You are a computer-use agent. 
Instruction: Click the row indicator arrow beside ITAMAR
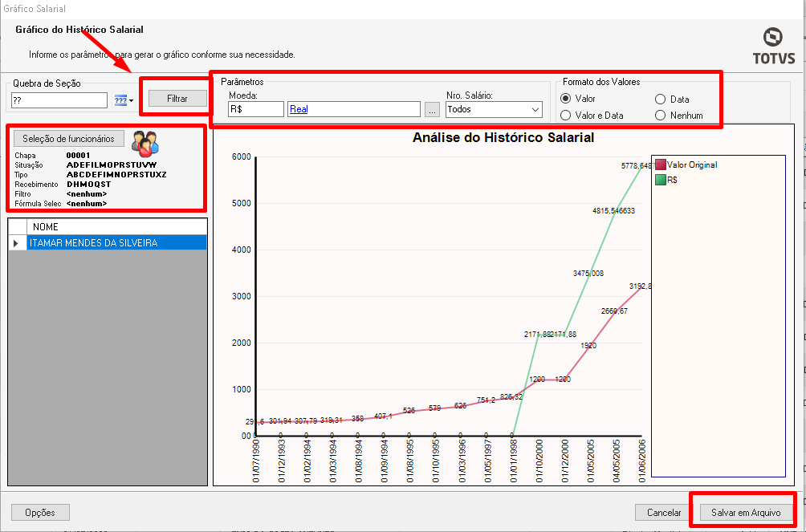pyautogui.click(x=16, y=243)
